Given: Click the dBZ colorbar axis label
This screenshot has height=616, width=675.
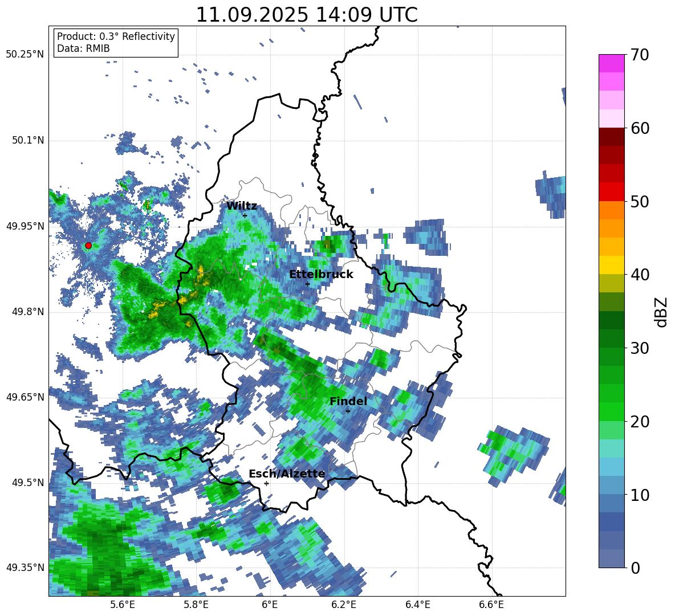Looking at the screenshot, I should (662, 312).
